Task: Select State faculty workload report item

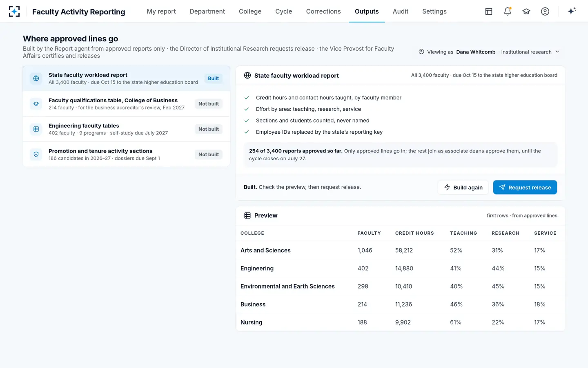Action: 126,79
